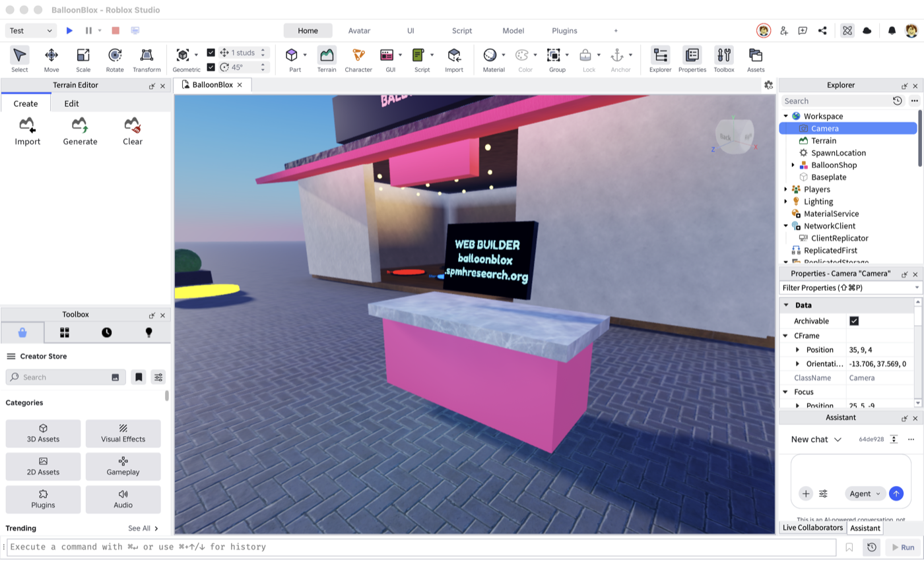Switch to the UI ribbon tab
This screenshot has width=924, height=579.
click(x=411, y=30)
